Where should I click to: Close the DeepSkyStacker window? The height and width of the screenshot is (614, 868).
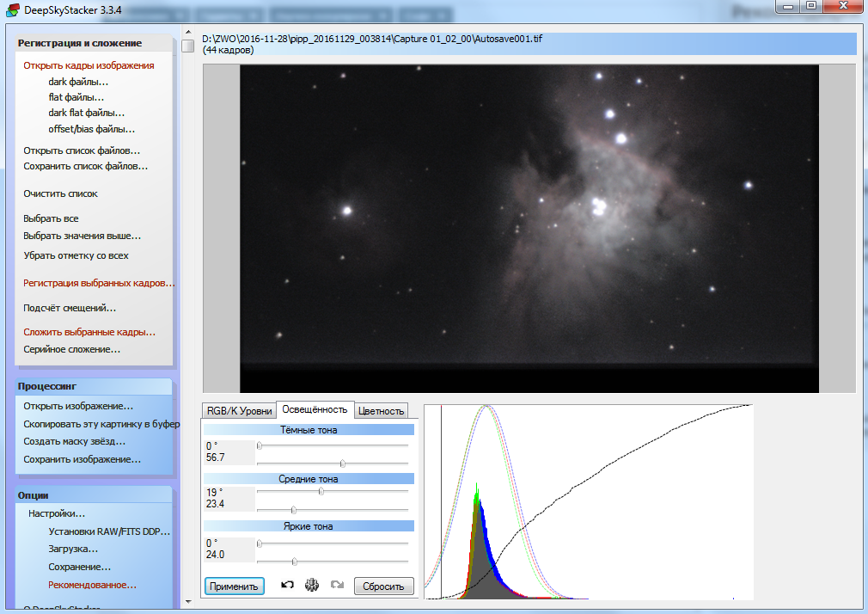(x=843, y=7)
